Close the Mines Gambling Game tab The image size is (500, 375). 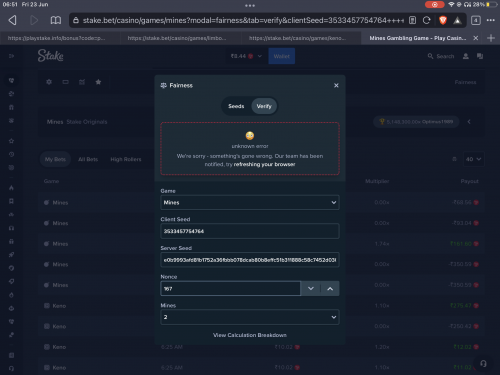point(476,38)
